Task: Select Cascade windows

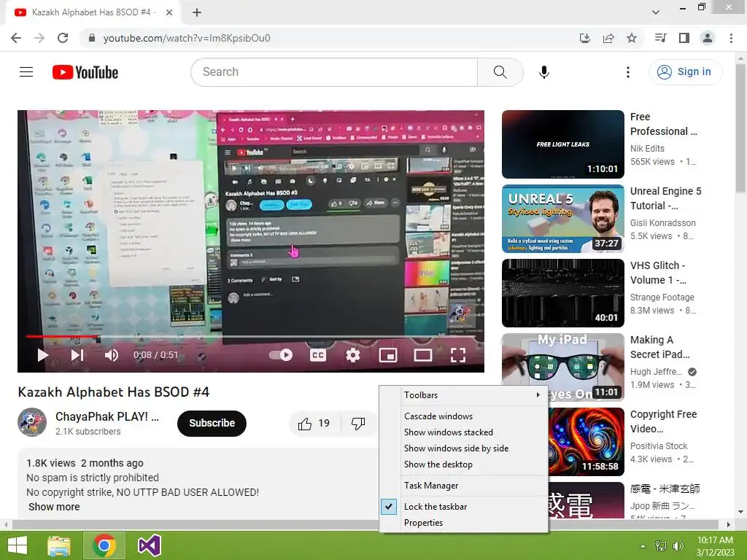Action: (x=463, y=416)
